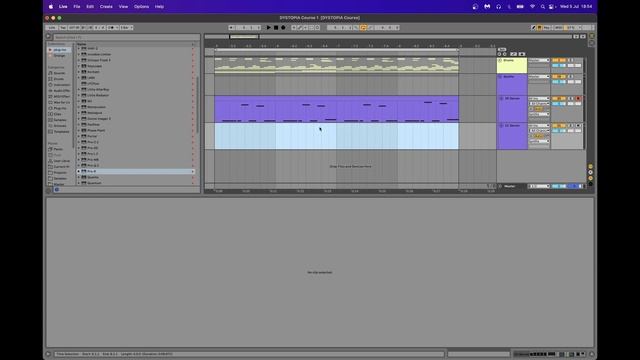Select the Drums category in browser

click(x=59, y=79)
